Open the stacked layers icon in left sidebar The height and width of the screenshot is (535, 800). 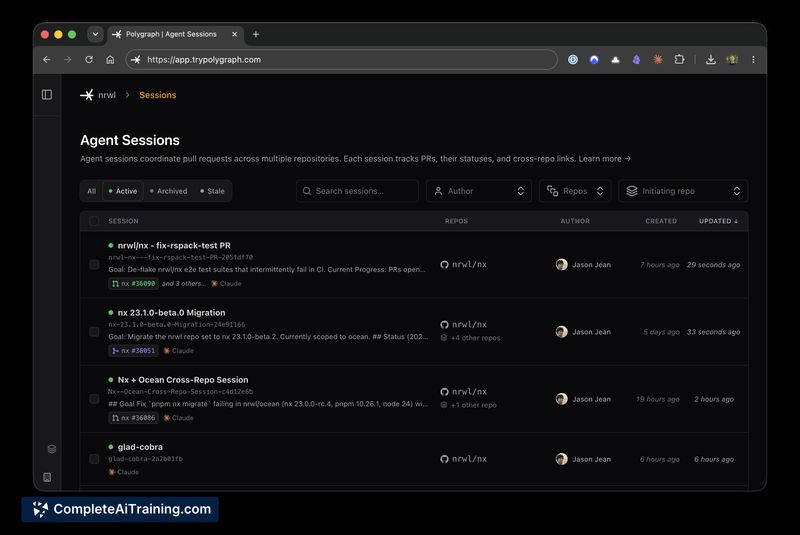click(x=52, y=449)
